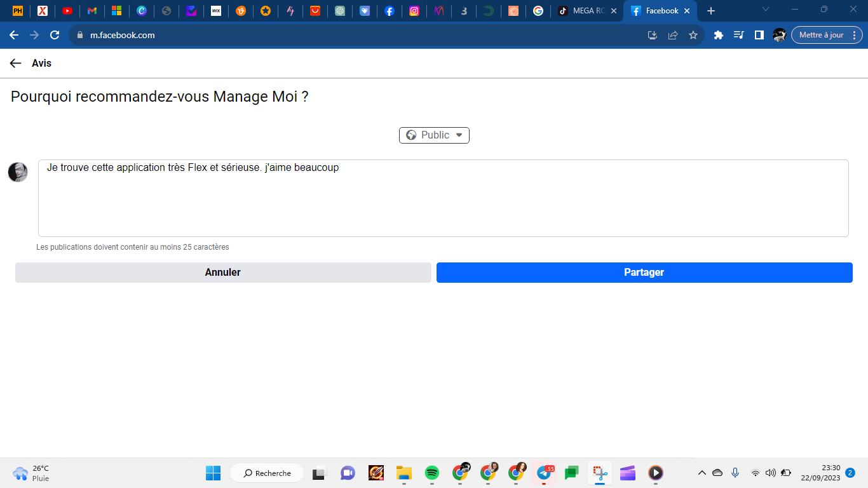This screenshot has width=868, height=488.
Task: Click the Annuler button
Action: 223,273
